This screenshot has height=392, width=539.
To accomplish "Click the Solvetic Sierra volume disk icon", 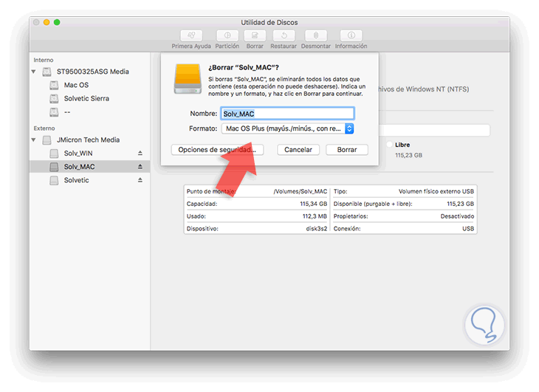I will tap(54, 99).
